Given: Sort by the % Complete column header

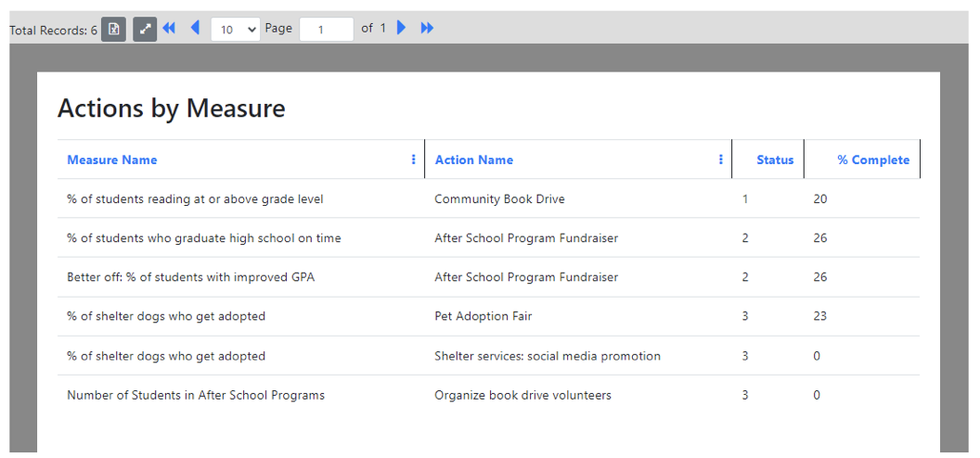Looking at the screenshot, I should [872, 160].
